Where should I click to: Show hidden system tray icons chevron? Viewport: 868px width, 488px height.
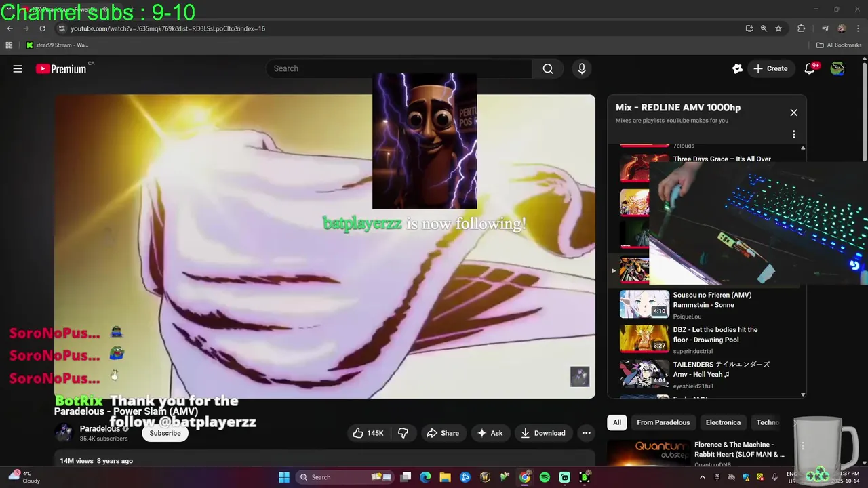[x=702, y=477]
